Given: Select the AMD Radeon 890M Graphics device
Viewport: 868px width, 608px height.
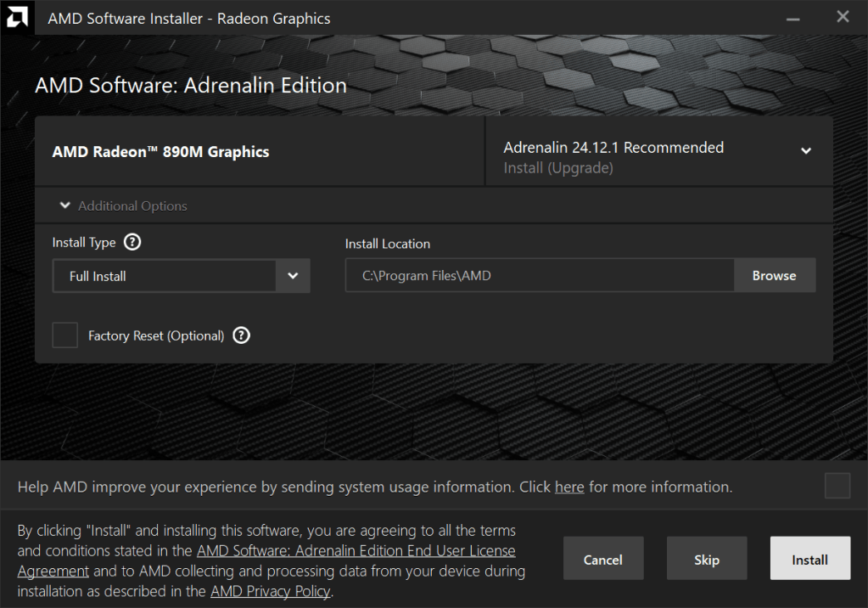Looking at the screenshot, I should pos(161,152).
